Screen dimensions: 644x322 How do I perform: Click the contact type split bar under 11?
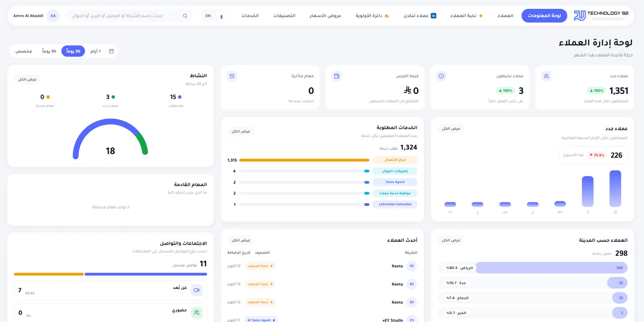tap(110, 274)
